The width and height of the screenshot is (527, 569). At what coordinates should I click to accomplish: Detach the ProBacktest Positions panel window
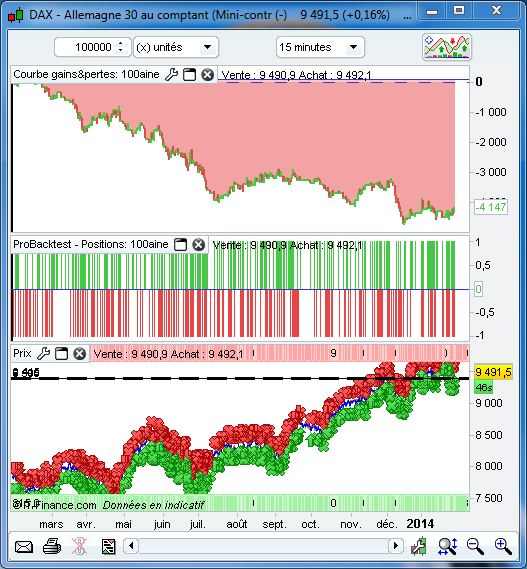pos(180,245)
